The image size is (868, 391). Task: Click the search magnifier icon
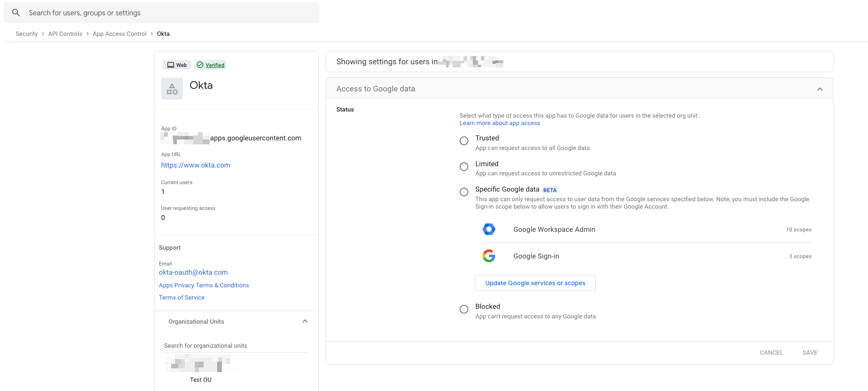pyautogui.click(x=16, y=13)
